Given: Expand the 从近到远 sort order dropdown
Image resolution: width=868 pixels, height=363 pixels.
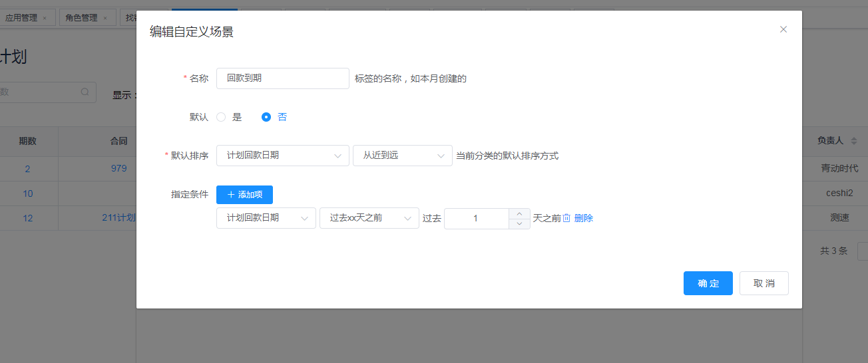Looking at the screenshot, I should click(x=402, y=156).
